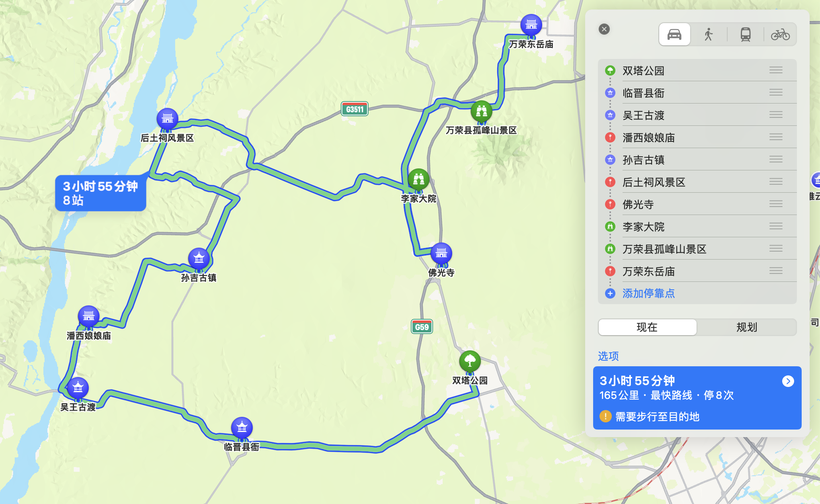The image size is (820, 504).
Task: Click 孙吉古镇 map pin
Action: [199, 259]
